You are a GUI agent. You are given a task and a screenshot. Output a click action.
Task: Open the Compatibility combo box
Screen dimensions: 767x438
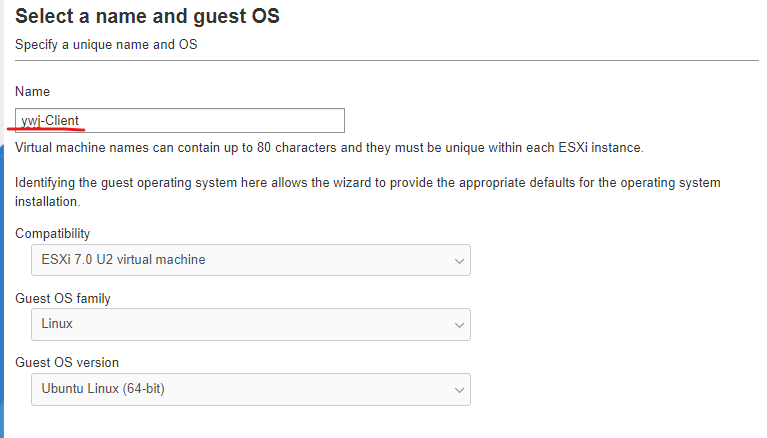[x=251, y=260]
